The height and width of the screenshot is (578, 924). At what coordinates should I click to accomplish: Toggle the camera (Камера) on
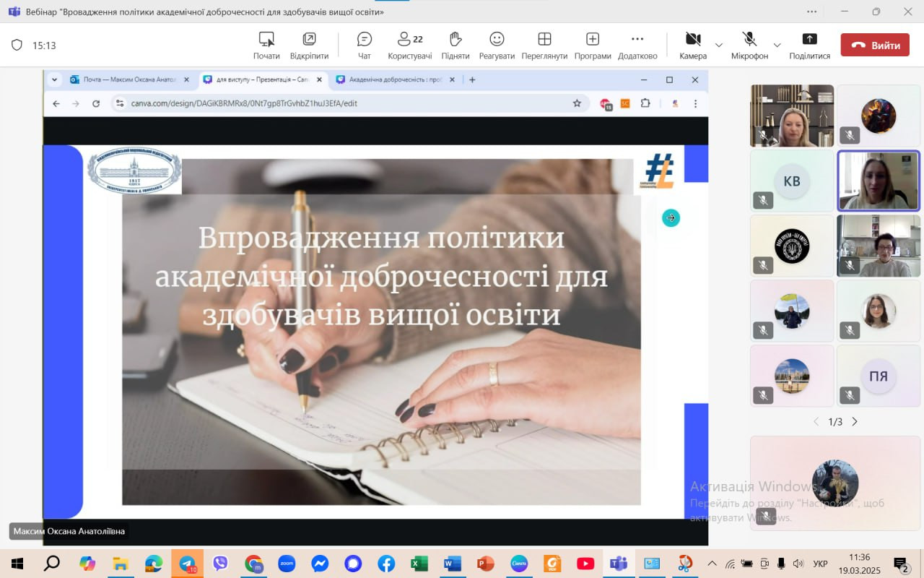[693, 45]
